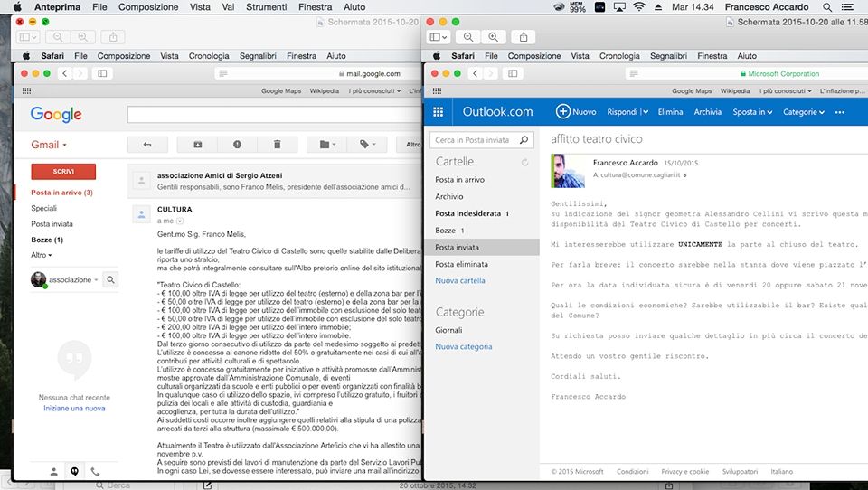Expand the Categorie dropdown in Outlook
Viewport: 868px width, 490px height.
pyautogui.click(x=804, y=112)
